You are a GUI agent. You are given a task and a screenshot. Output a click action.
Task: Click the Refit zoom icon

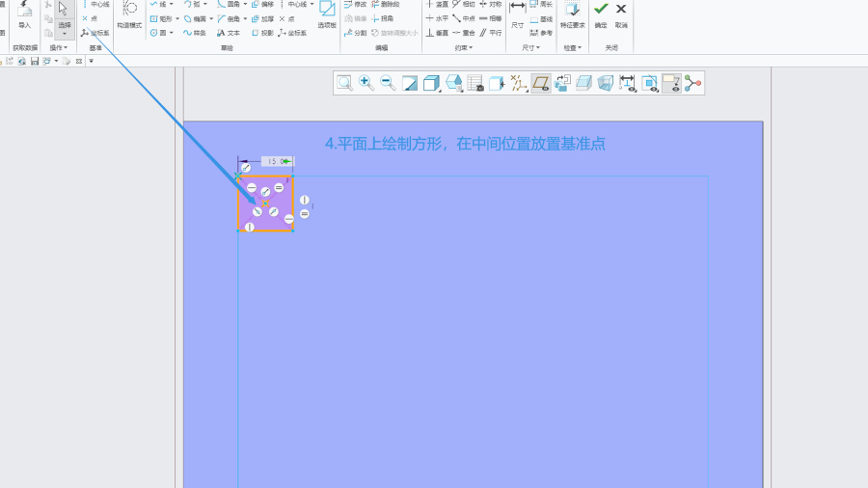pos(344,84)
